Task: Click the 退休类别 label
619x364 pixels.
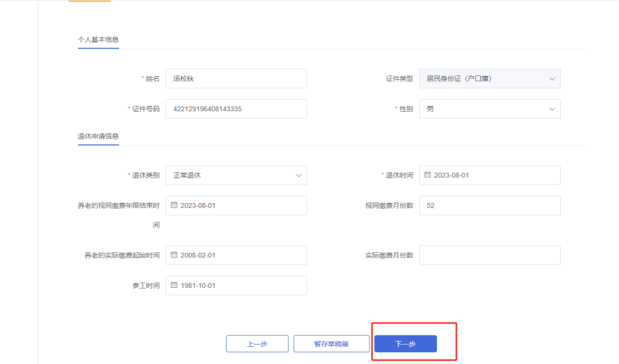Action: (145, 175)
